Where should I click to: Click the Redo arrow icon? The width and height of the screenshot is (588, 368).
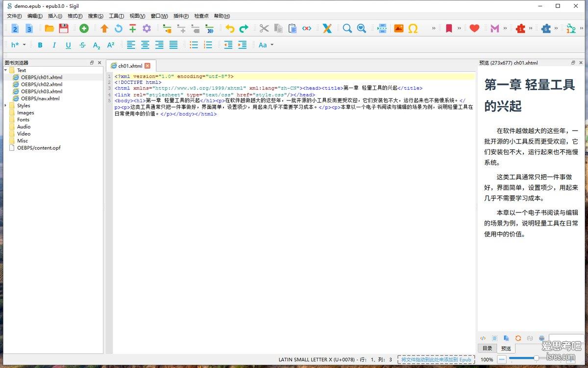pos(244,28)
